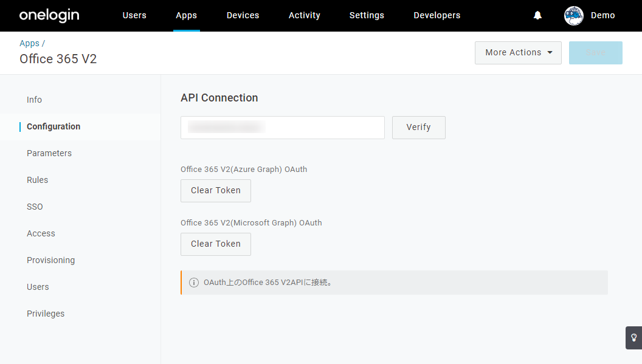Clear the Microsoft Graph OAuth token
Image resolution: width=642 pixels, height=364 pixels.
pos(216,244)
